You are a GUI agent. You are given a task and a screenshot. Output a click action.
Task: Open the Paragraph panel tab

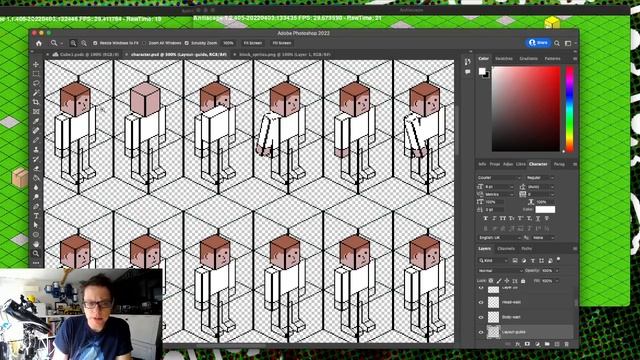[x=559, y=164]
